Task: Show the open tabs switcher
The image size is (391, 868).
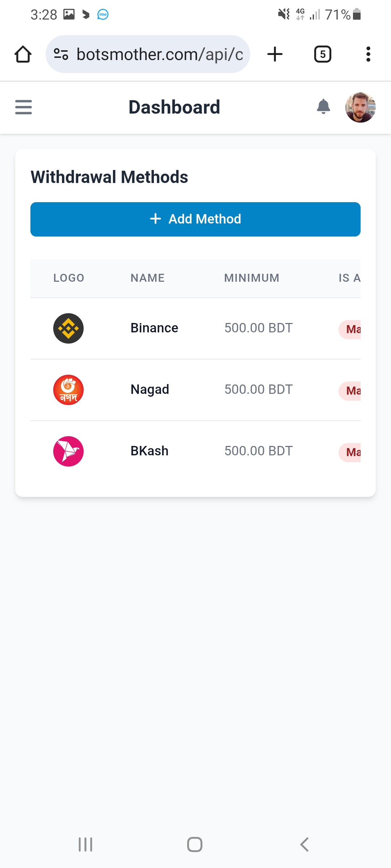Action: coord(322,54)
